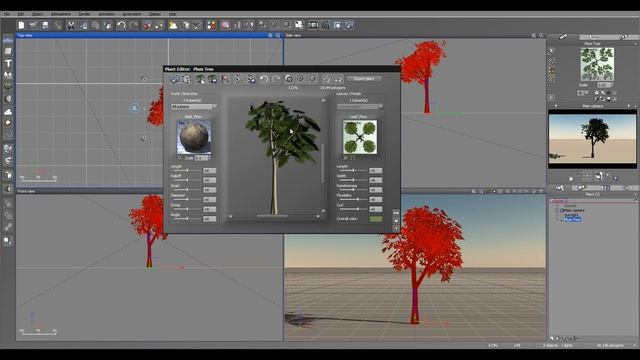The width and height of the screenshot is (640, 360).
Task: Click the film strip icon in main toolbar
Action: pos(313,25)
